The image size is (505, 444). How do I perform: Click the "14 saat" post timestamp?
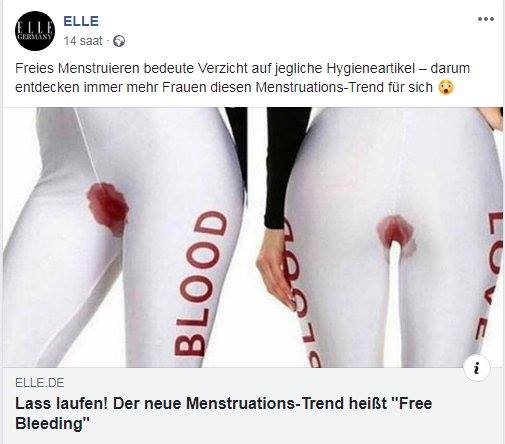tap(83, 41)
